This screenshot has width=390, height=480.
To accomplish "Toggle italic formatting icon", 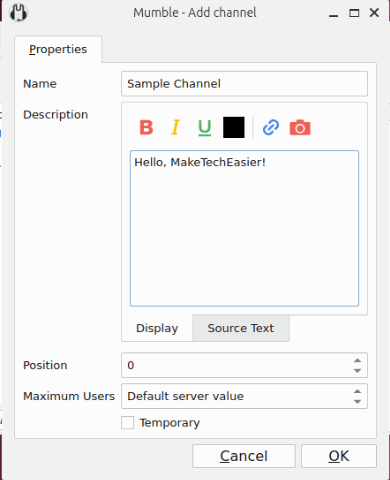I will [175, 127].
